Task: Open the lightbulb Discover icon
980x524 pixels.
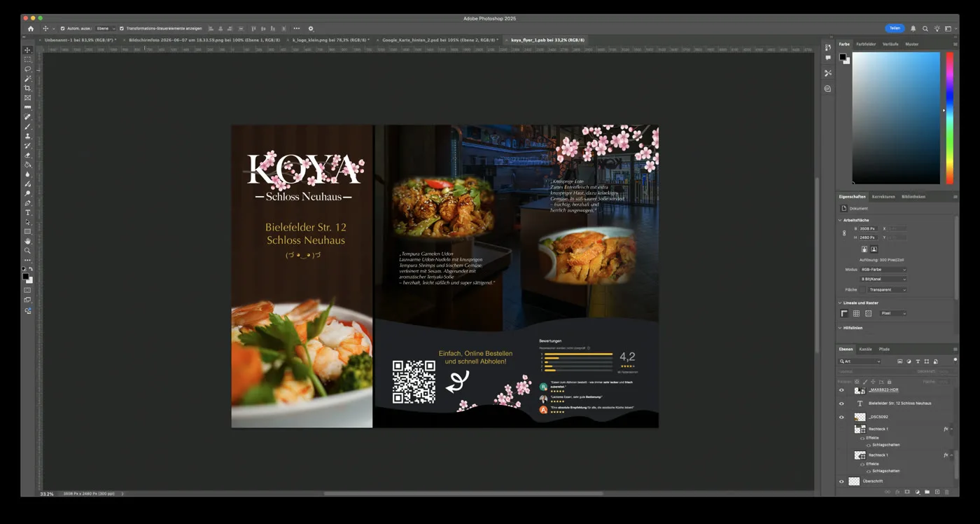Action: click(x=937, y=29)
